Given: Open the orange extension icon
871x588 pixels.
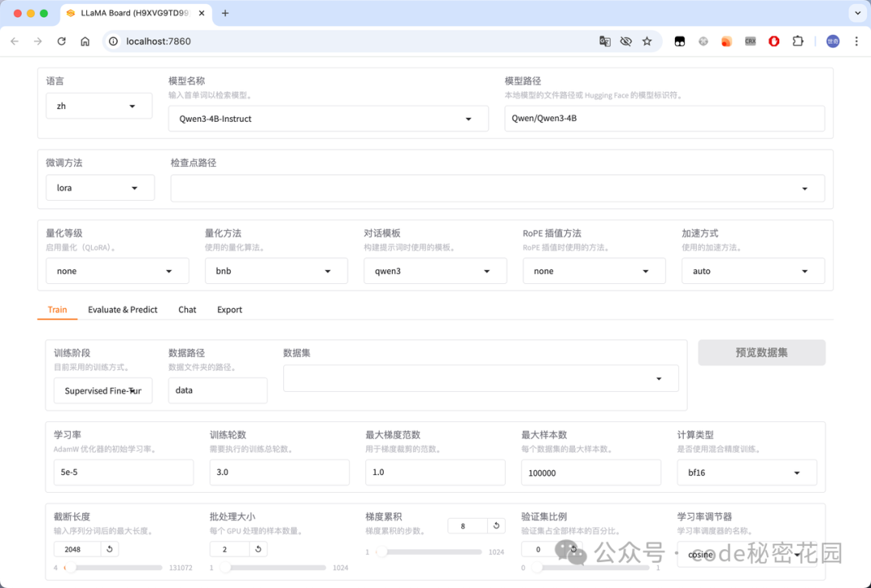Looking at the screenshot, I should 727,41.
